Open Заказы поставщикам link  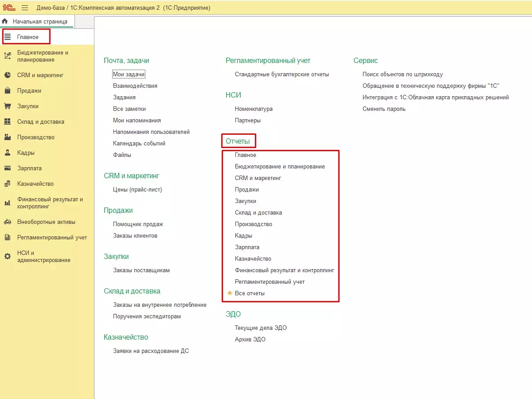141,270
